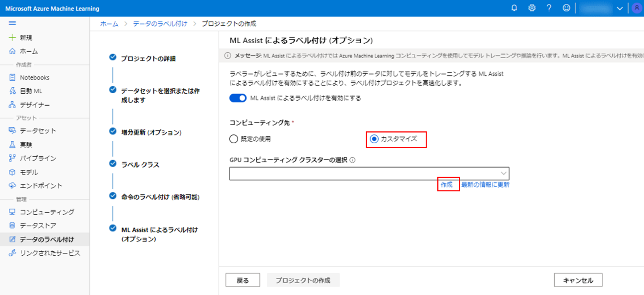The image size is (644, 295).
Task: Click the パイプライン icon
Action: click(12, 158)
